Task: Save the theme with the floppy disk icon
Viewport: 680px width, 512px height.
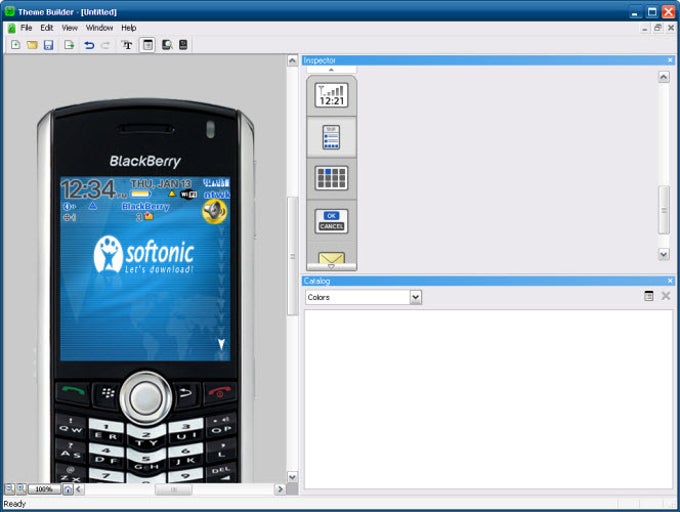Action: click(x=48, y=45)
